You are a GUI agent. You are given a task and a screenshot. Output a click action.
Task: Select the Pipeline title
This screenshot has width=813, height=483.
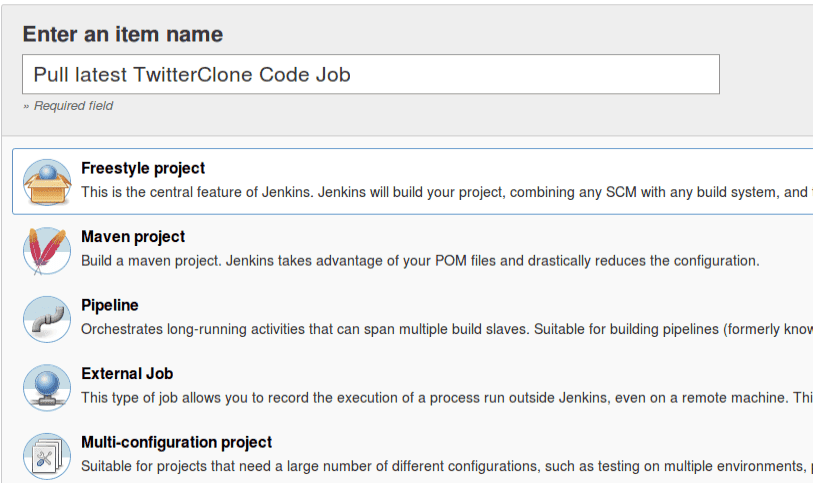click(110, 305)
